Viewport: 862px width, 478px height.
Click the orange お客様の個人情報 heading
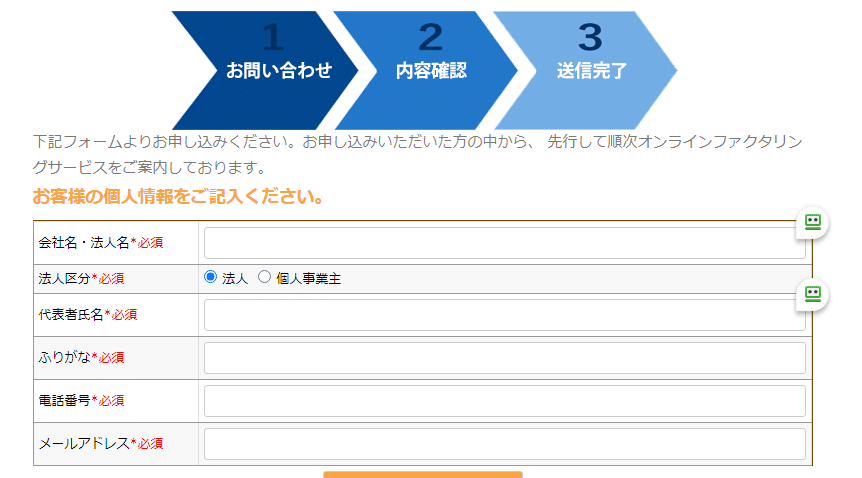pyautogui.click(x=179, y=196)
